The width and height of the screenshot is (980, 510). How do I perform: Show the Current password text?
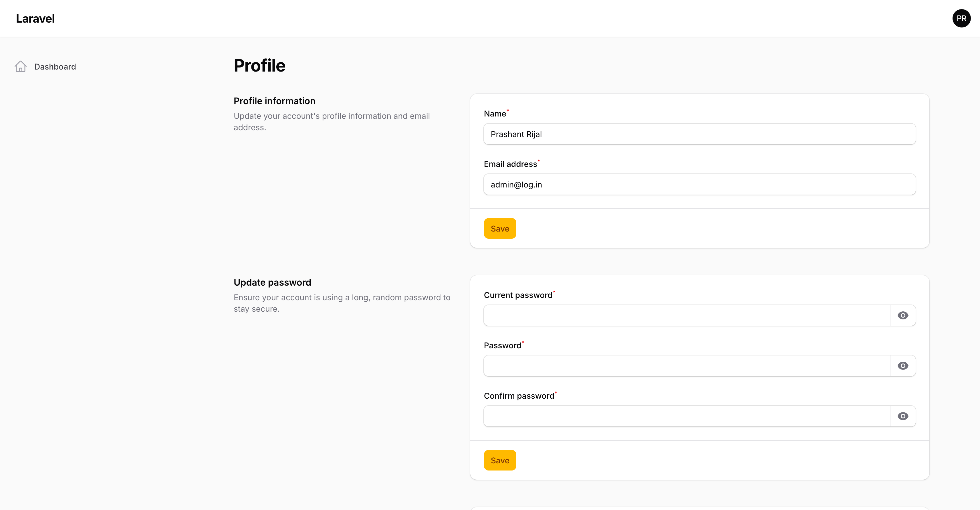903,315
